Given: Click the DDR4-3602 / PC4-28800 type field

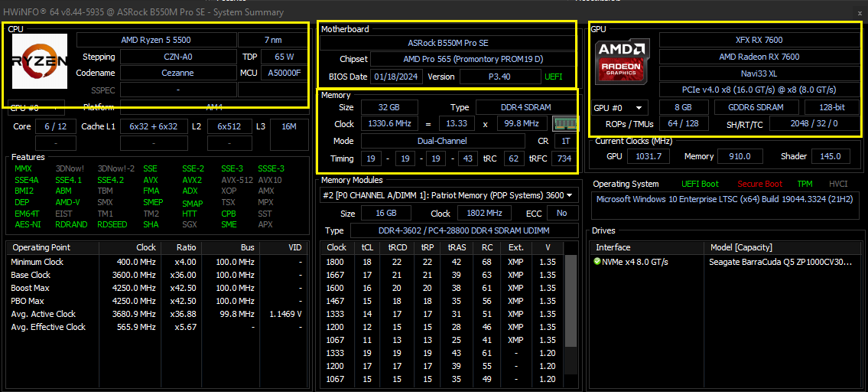Looking at the screenshot, I should (x=464, y=230).
